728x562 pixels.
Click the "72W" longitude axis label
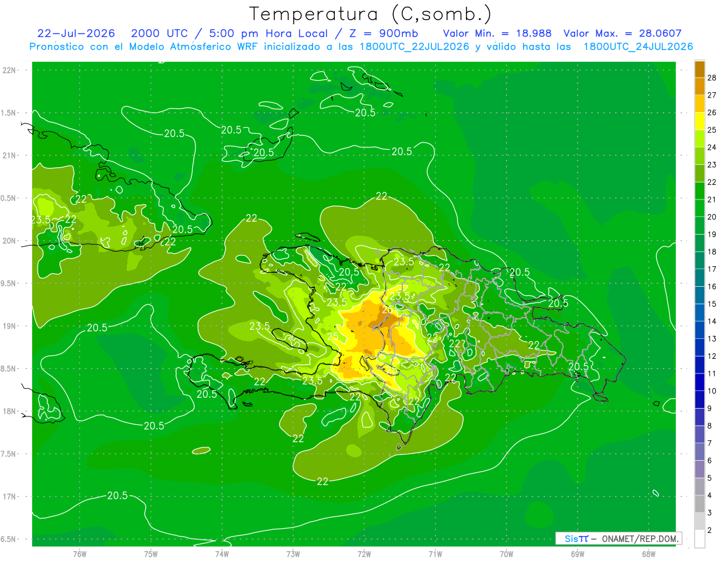pyautogui.click(x=364, y=554)
